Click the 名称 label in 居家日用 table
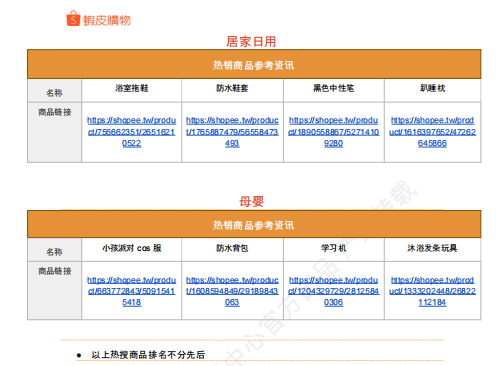The height and width of the screenshot is (366, 504). [x=54, y=93]
